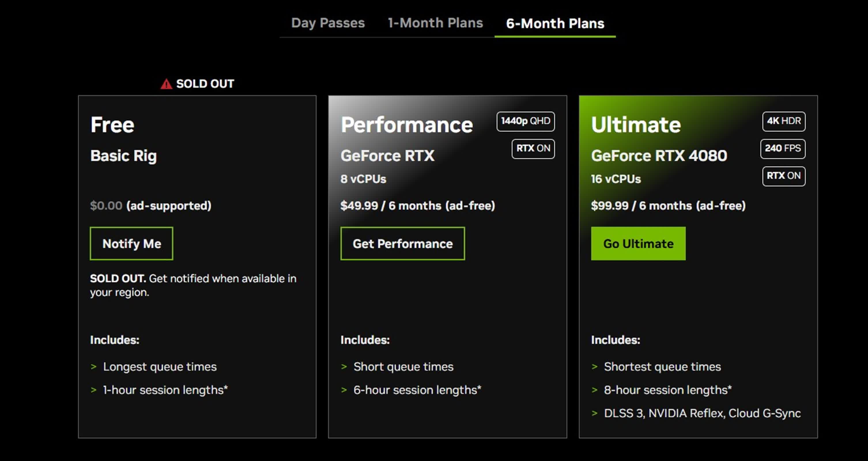Switch to the Day Passes tab
The height and width of the screenshot is (461, 868).
click(328, 23)
